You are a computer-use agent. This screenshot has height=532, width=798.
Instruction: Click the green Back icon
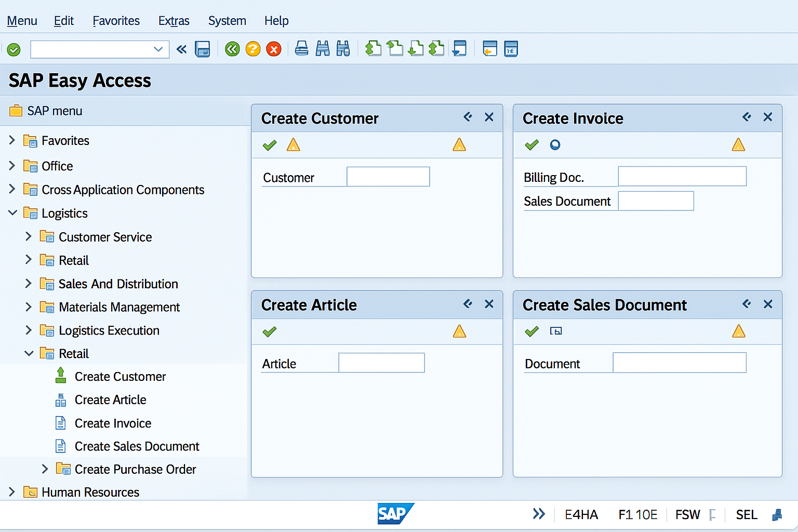(x=232, y=49)
